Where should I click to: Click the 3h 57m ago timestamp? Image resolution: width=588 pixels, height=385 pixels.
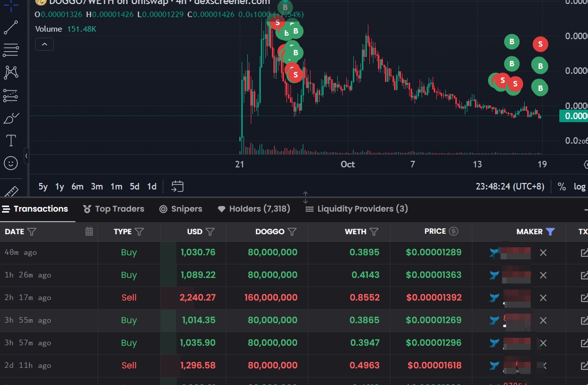(28, 343)
